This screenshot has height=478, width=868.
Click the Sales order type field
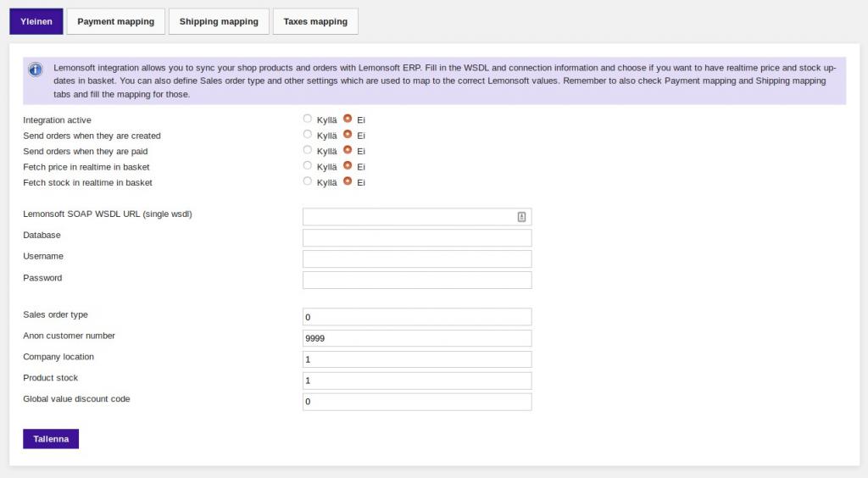tap(417, 317)
